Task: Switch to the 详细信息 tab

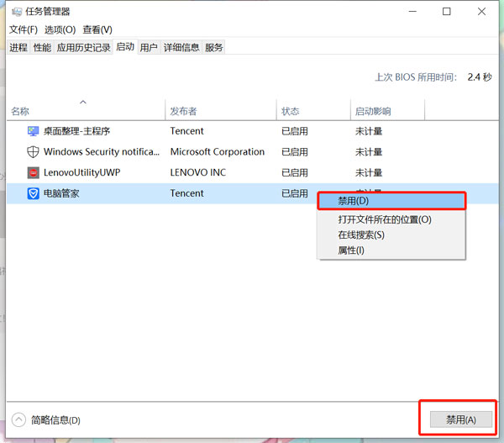Action: (x=181, y=48)
